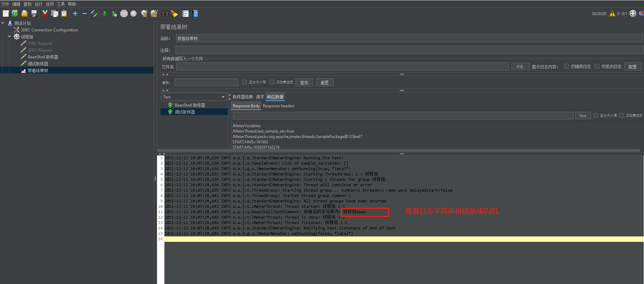Click the Start no pauses icon
Image resolution: width=644 pixels, height=284 pixels.
pyautogui.click(x=115, y=13)
